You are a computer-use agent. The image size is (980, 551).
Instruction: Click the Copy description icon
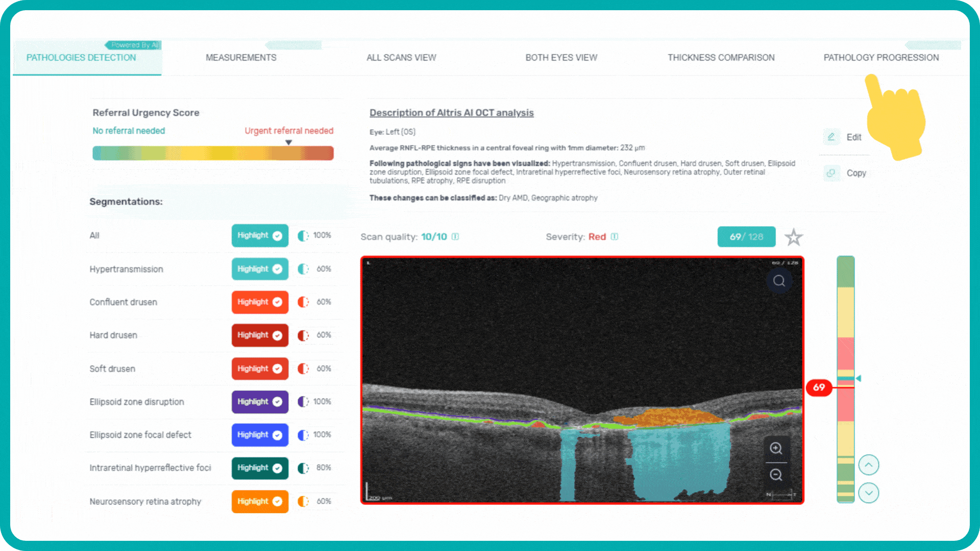[x=831, y=173]
